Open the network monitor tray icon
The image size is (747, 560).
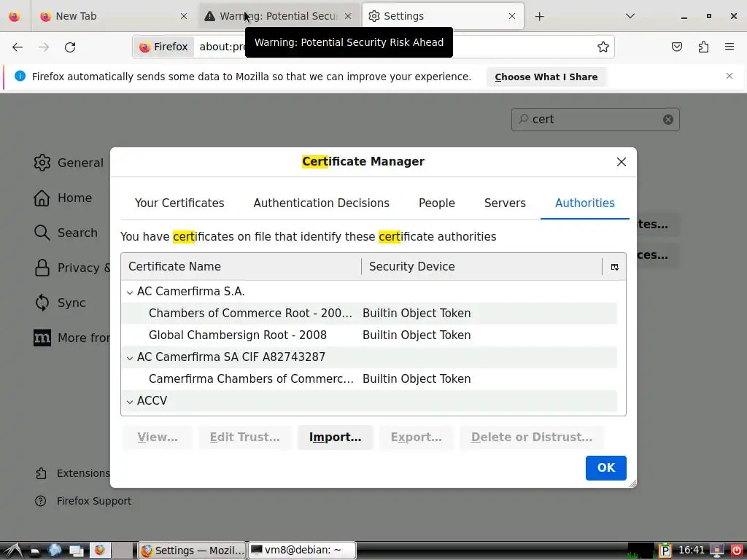(x=716, y=551)
